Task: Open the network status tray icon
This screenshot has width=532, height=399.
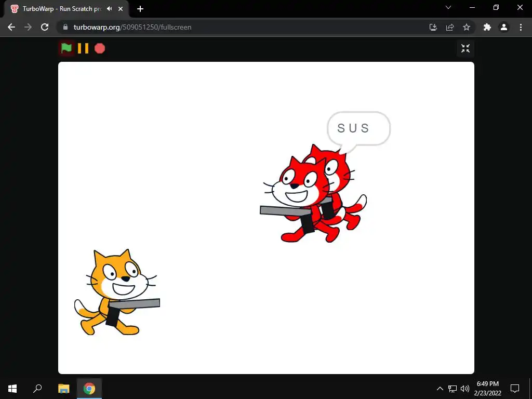Action: [x=453, y=389]
